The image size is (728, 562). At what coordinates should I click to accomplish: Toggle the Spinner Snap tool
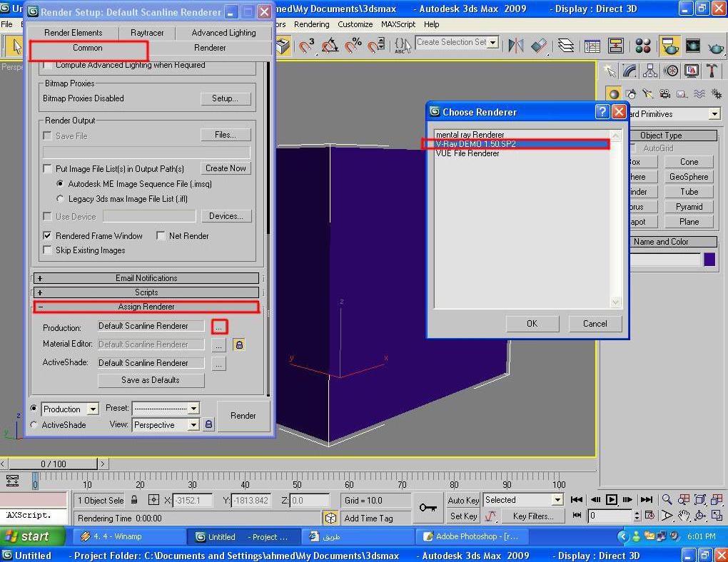[377, 46]
